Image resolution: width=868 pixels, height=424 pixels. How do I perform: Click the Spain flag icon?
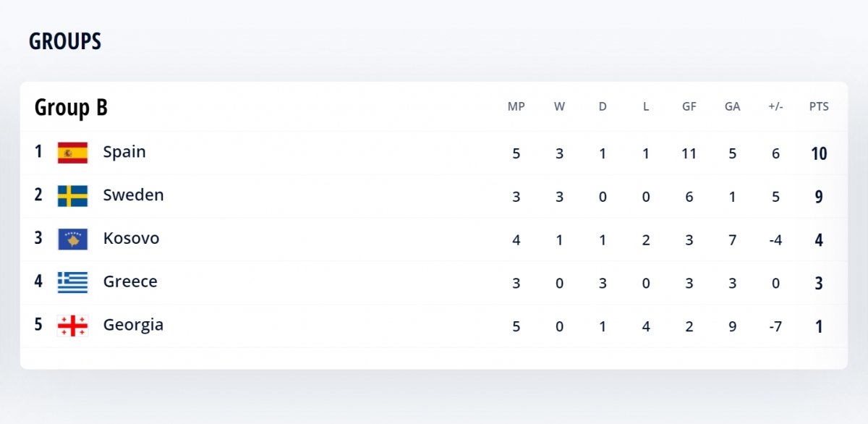pyautogui.click(x=72, y=153)
